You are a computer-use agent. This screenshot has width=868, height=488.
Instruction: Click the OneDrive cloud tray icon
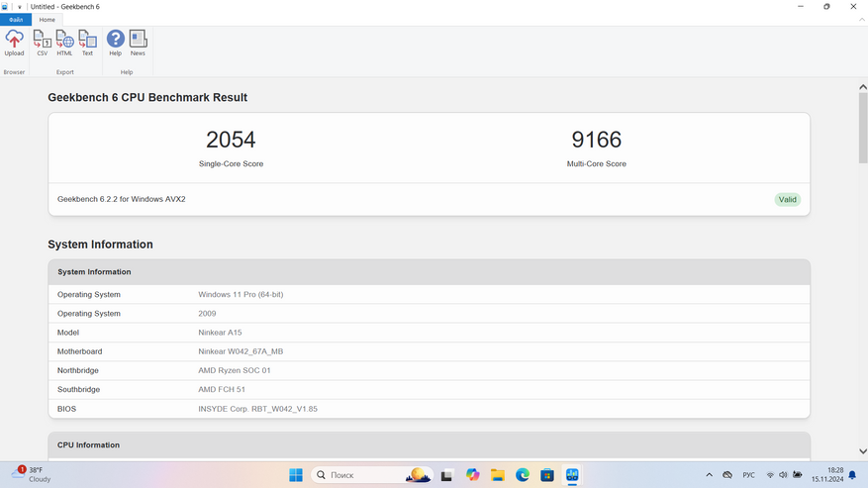pyautogui.click(x=727, y=475)
